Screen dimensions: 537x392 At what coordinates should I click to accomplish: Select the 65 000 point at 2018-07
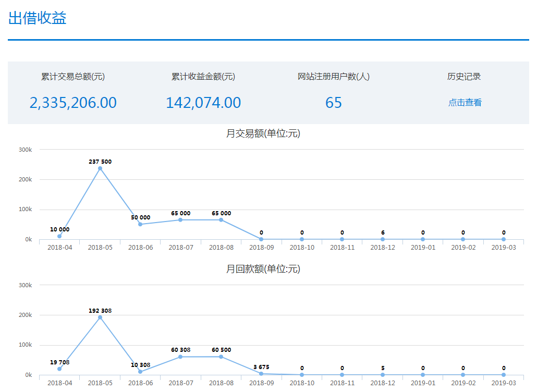[x=180, y=220]
